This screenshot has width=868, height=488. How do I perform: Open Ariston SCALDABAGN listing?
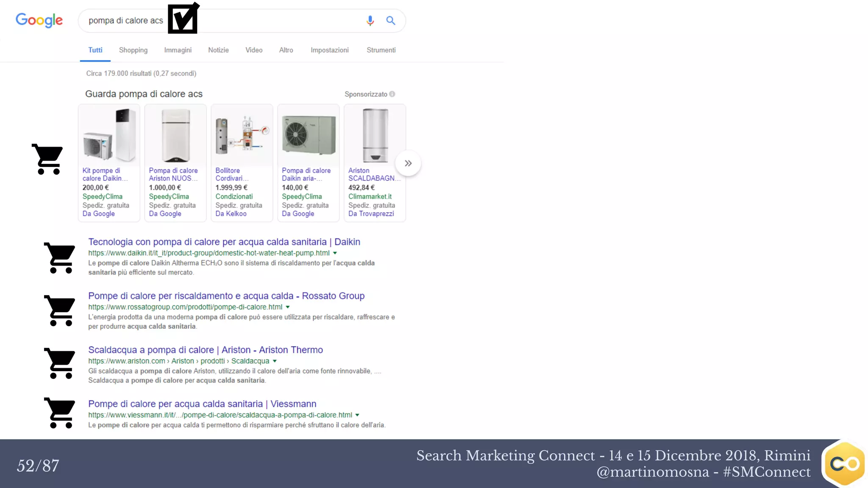(x=374, y=175)
